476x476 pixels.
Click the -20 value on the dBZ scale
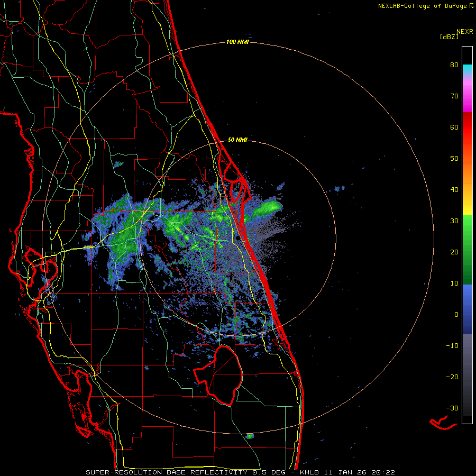452,377
